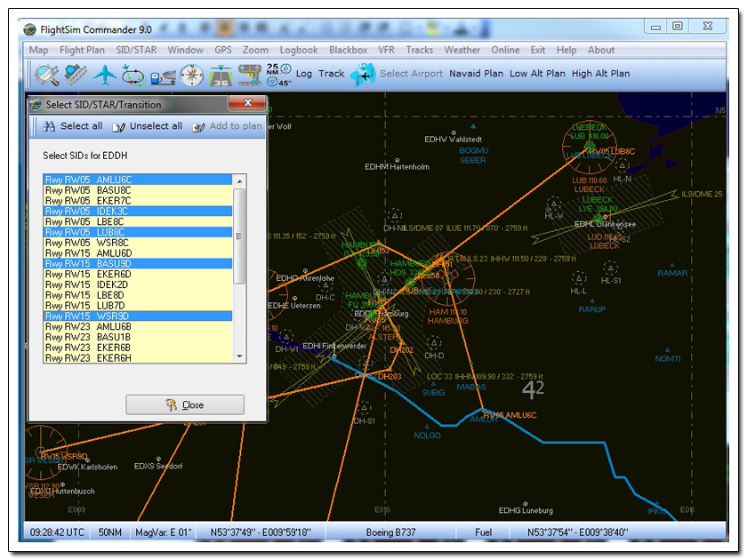
Task: Open the Online menu
Action: 505,50
